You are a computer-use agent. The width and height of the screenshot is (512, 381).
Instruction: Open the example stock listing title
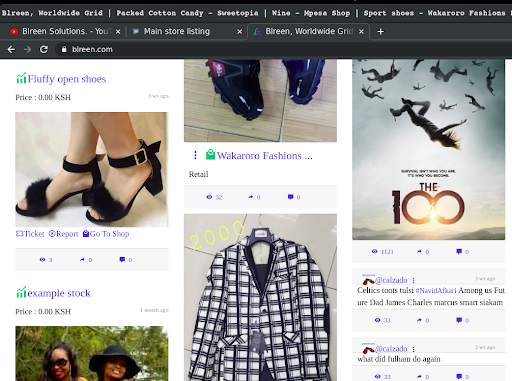[x=59, y=293]
